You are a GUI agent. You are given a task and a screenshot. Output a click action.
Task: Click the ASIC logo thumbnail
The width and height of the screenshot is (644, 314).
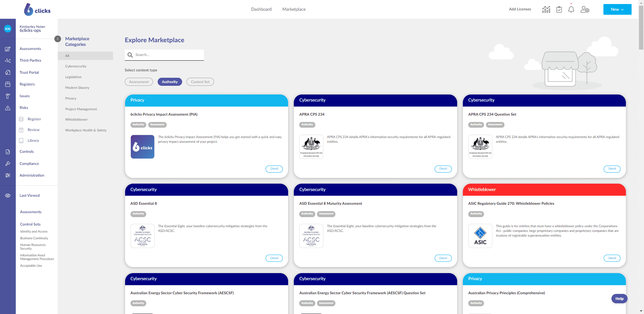coord(480,236)
